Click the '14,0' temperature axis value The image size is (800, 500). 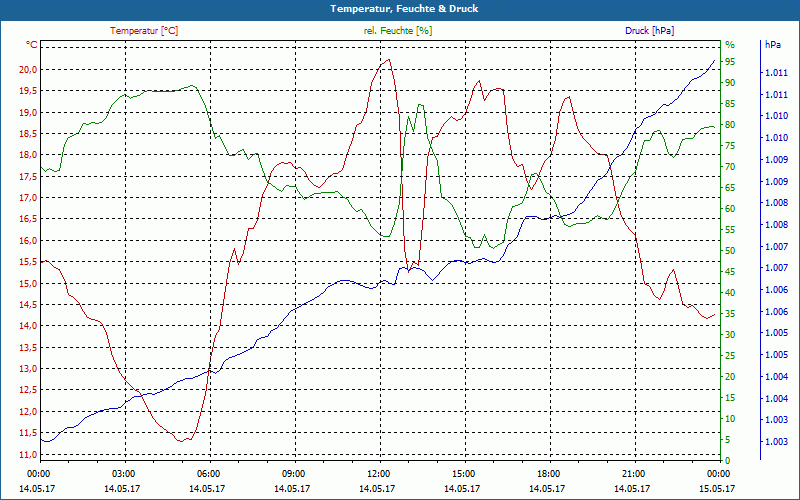(29, 326)
